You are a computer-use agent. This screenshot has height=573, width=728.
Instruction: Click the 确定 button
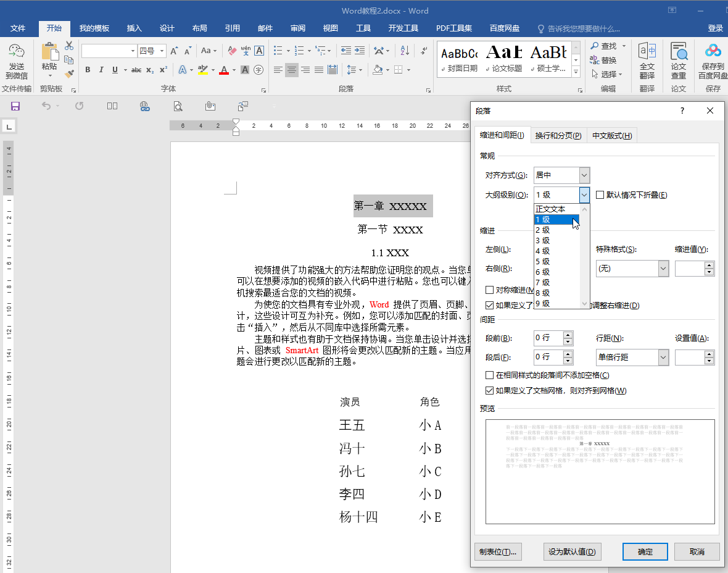coord(645,551)
